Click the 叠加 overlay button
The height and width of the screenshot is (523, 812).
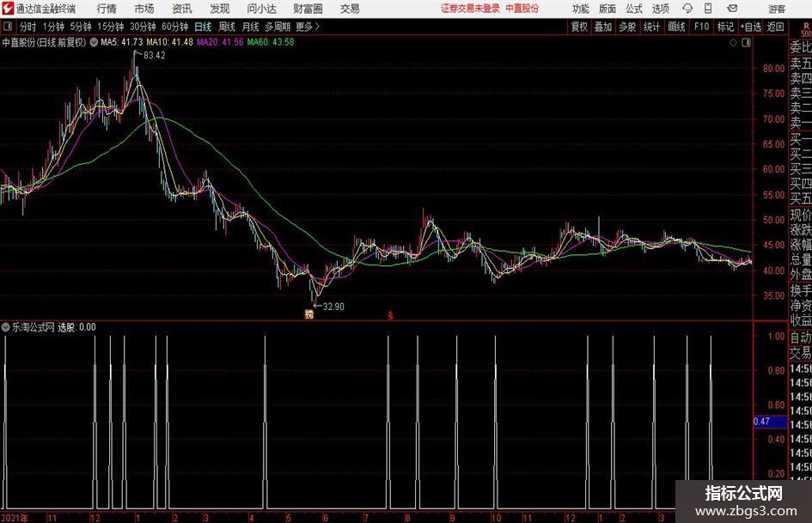point(603,27)
